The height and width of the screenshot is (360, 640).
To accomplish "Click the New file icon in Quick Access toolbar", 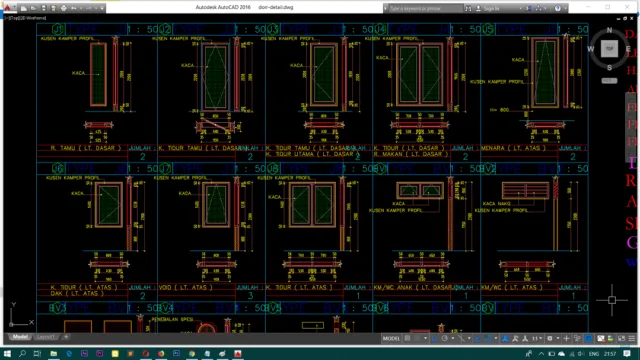I will pyautogui.click(x=24, y=8).
